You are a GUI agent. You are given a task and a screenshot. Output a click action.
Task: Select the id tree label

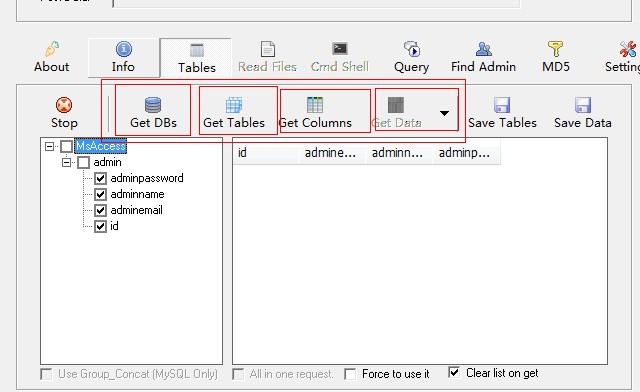[114, 226]
